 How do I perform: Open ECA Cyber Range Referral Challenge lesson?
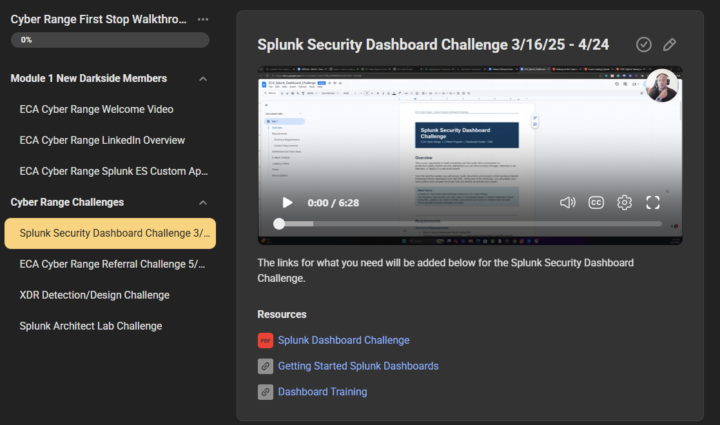(112, 264)
